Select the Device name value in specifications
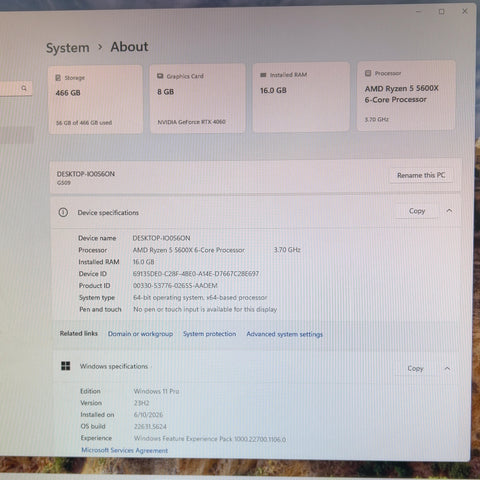Screen dimensions: 480x480 pos(161,238)
